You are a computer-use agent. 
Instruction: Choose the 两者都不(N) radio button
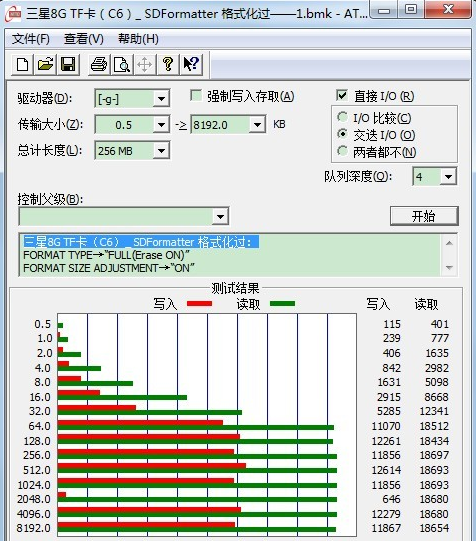coord(342,151)
